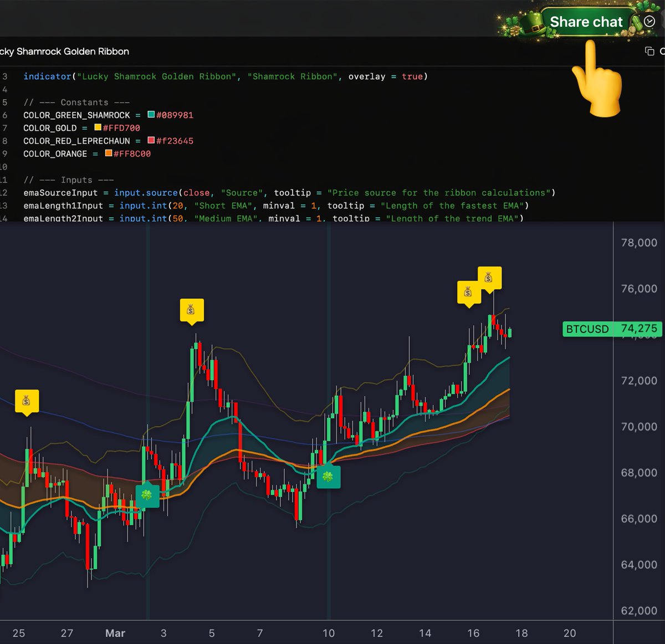Click the Mar label on the date axis
The height and width of the screenshot is (644, 665).
coord(115,633)
